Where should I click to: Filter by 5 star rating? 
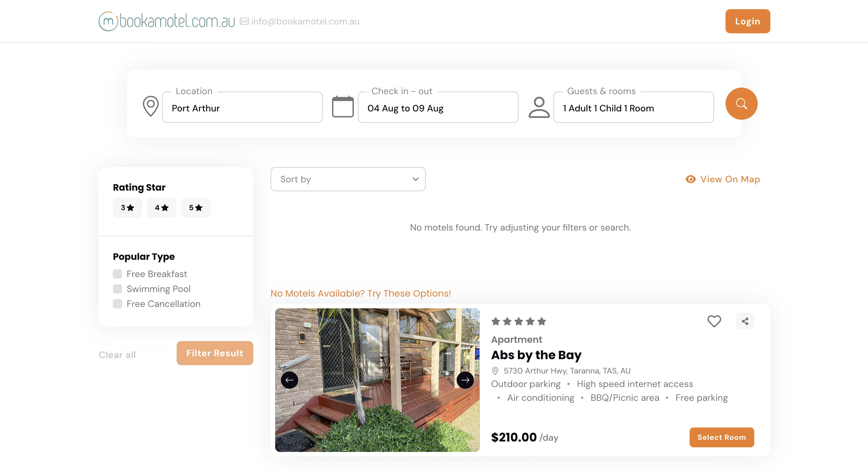195,208
